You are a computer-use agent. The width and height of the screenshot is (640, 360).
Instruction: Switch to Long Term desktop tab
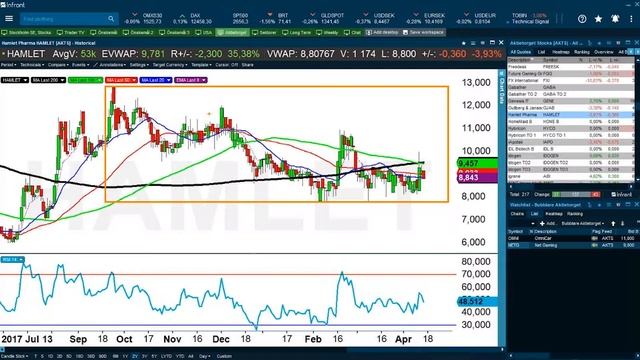coord(297,32)
